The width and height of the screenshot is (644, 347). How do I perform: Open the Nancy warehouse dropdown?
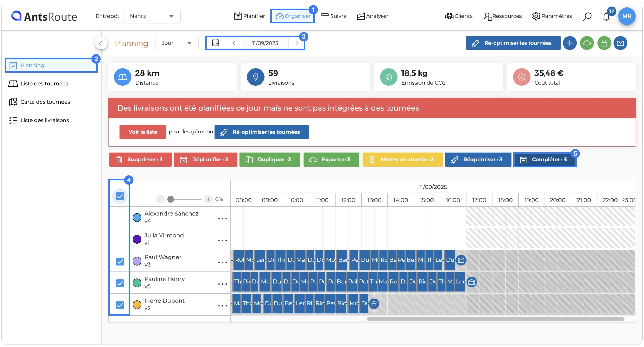[x=152, y=16]
